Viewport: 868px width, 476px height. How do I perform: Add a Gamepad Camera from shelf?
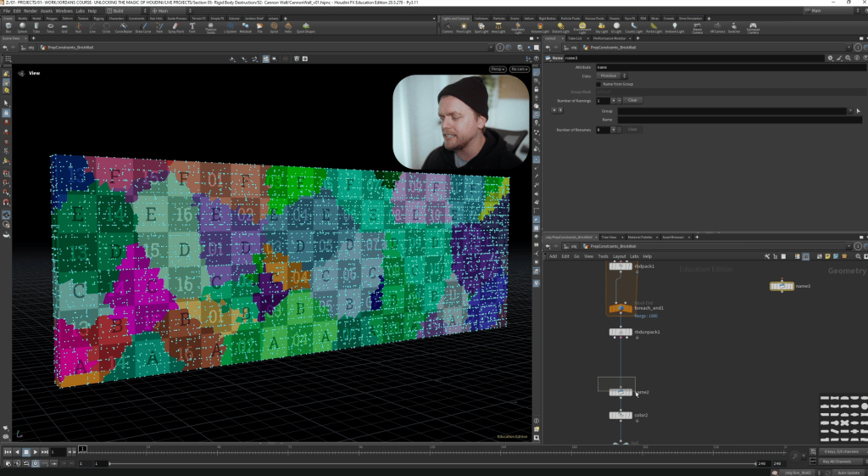(753, 28)
